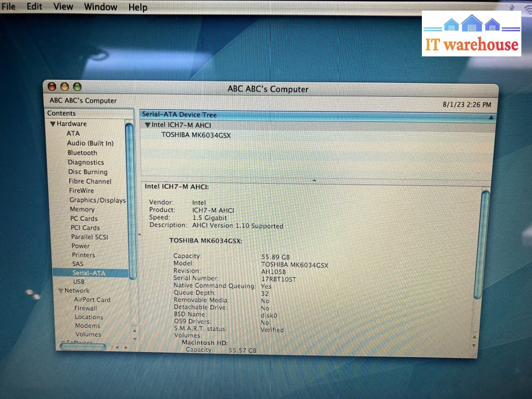Select Graphics/Displays in Contents list

(97, 201)
